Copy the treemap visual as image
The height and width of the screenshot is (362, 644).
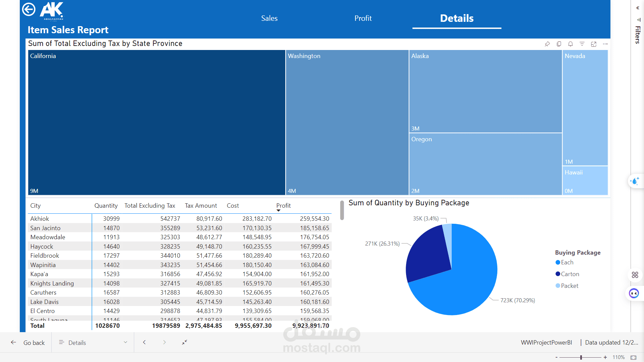(559, 44)
